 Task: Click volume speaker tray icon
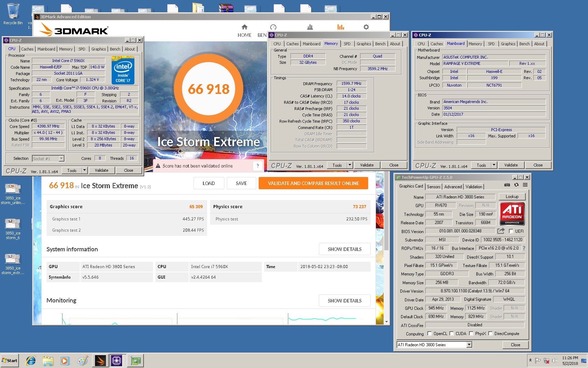pos(554,360)
